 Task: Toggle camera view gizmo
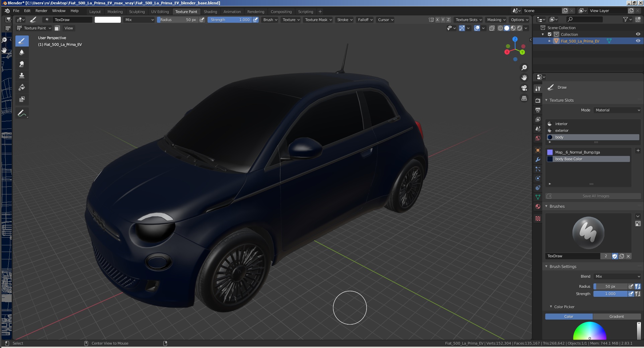[x=524, y=88]
